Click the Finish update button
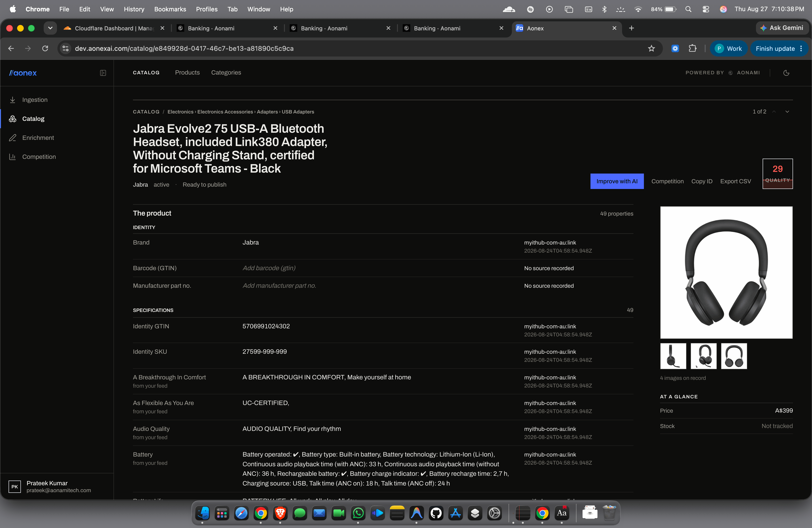812x528 pixels. pyautogui.click(x=779, y=48)
